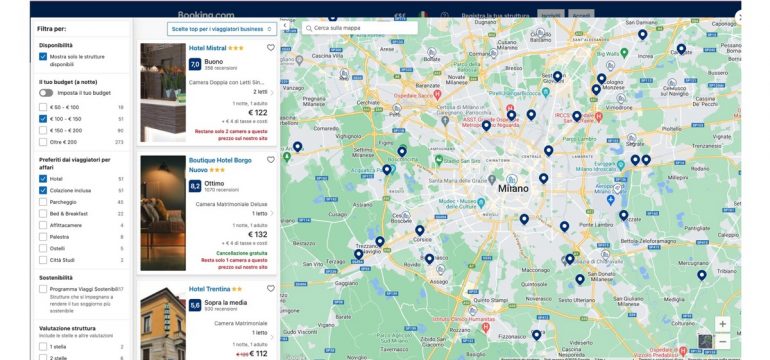
Task: Open Boutique Hotel Borgo Nuovo photo
Action: tap(163, 213)
